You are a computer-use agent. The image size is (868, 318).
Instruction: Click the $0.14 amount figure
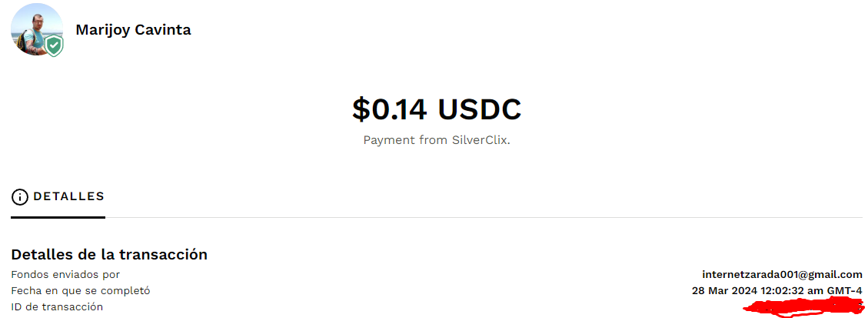tap(390, 109)
